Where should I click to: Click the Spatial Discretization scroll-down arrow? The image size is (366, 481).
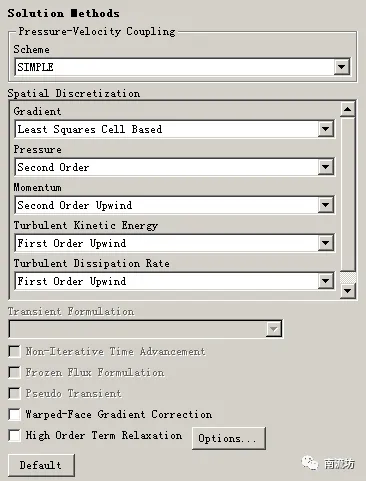[348, 291]
